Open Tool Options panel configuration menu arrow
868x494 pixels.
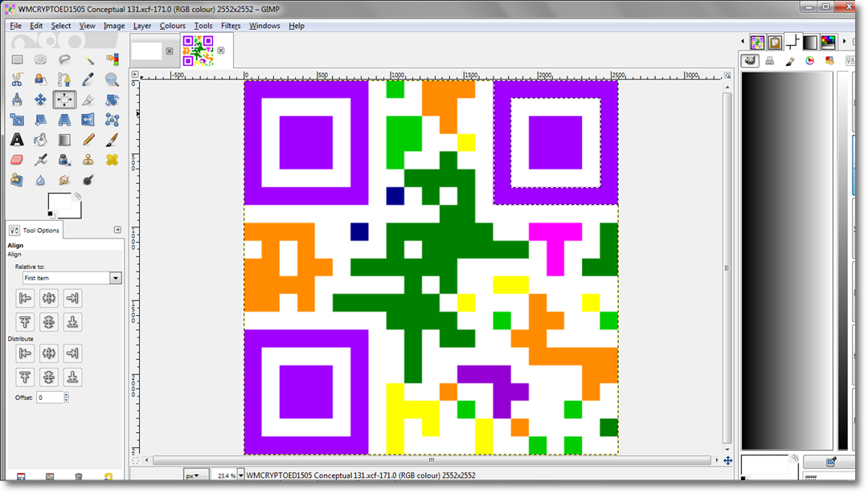click(x=117, y=230)
